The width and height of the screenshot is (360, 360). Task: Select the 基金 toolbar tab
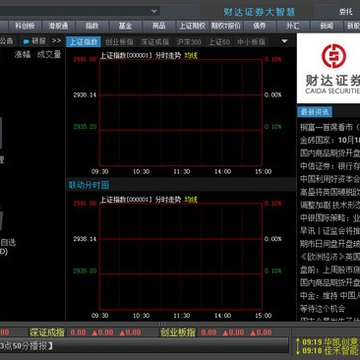[125, 26]
